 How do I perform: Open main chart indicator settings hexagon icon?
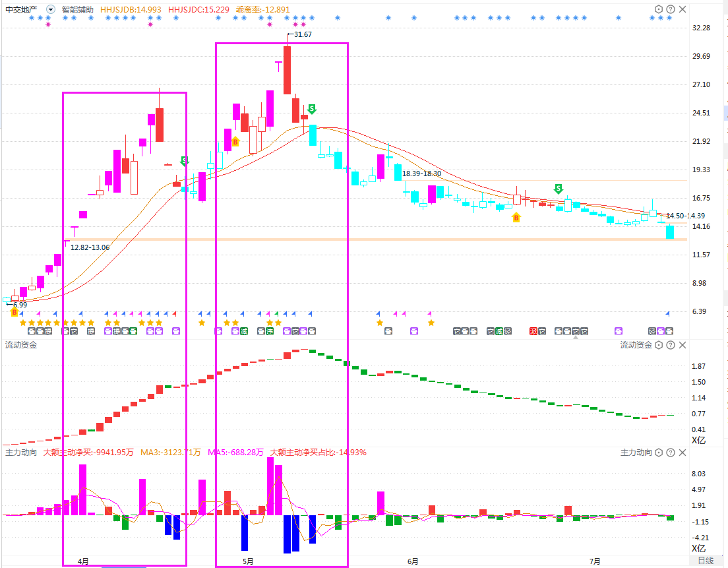(658, 9)
